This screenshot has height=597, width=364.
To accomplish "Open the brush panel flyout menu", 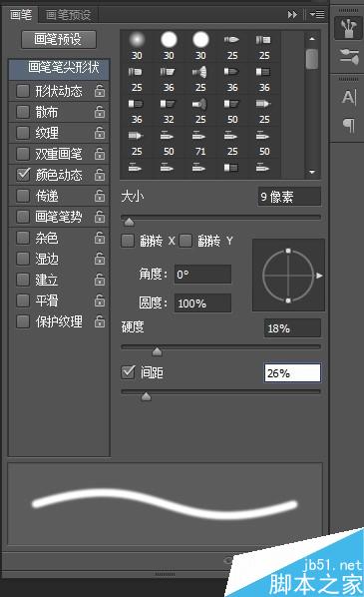I will [317, 15].
